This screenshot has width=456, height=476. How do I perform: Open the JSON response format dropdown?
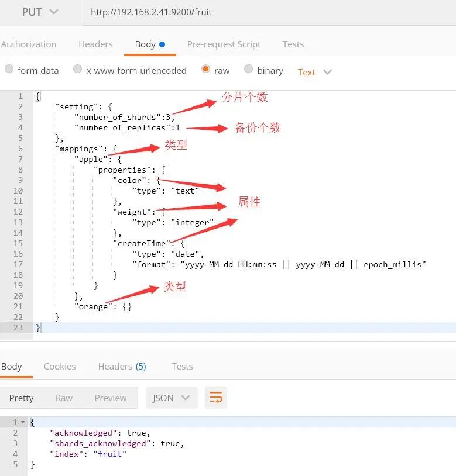click(x=172, y=398)
